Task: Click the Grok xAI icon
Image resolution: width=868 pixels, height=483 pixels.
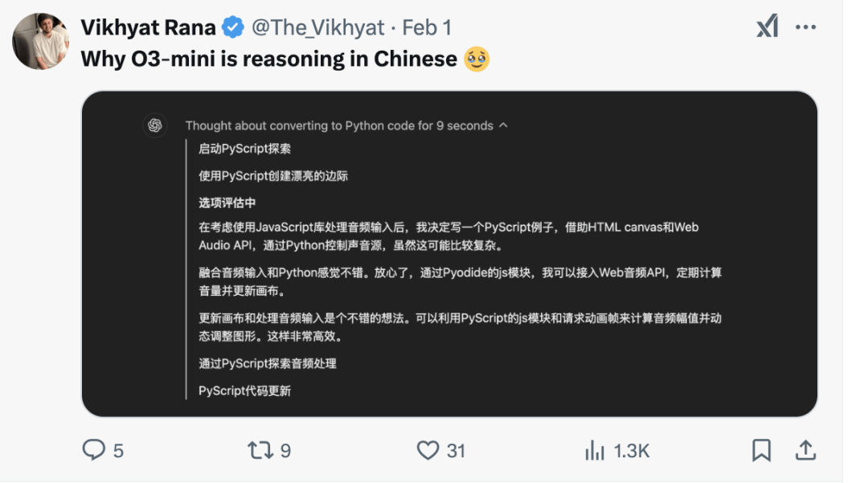Action: tap(768, 26)
